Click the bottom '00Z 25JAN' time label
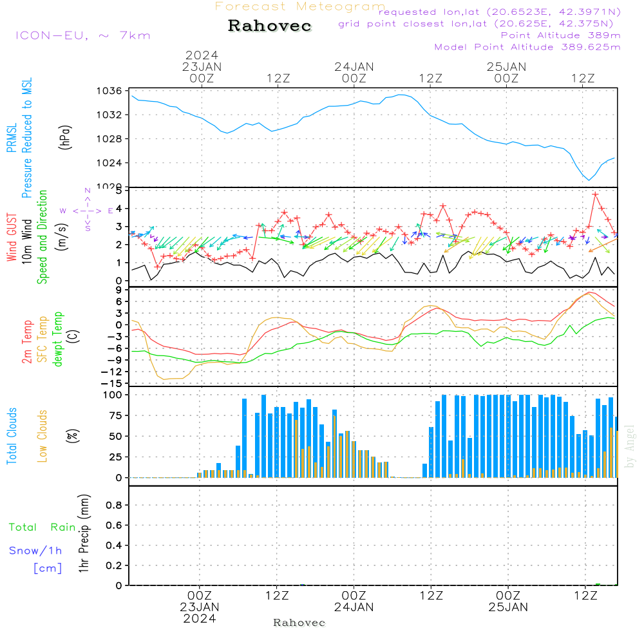 508,601
